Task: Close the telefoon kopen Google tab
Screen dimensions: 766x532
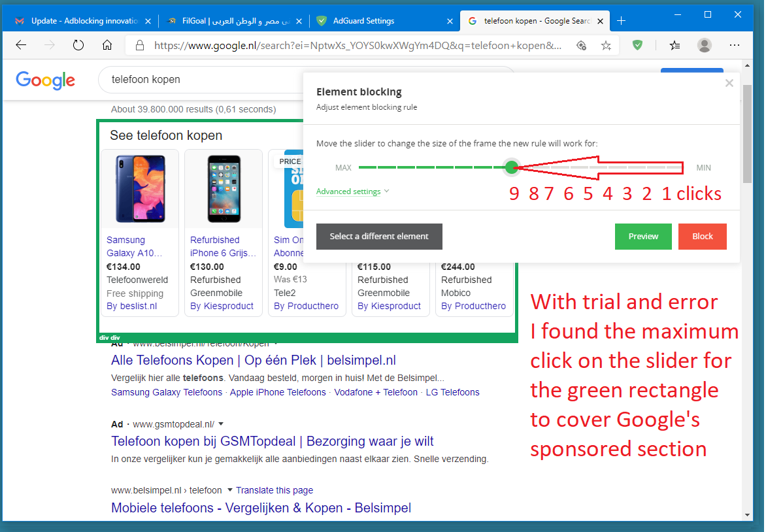Action: point(601,21)
